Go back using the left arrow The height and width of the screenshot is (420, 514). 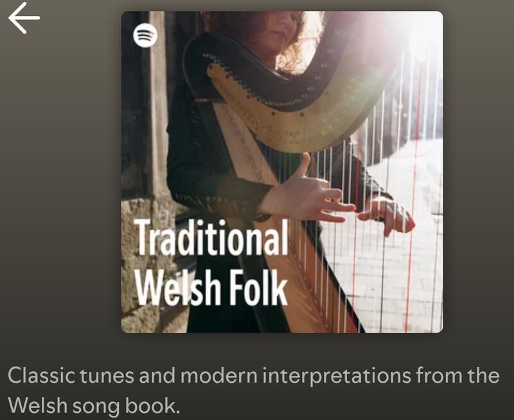tap(24, 18)
